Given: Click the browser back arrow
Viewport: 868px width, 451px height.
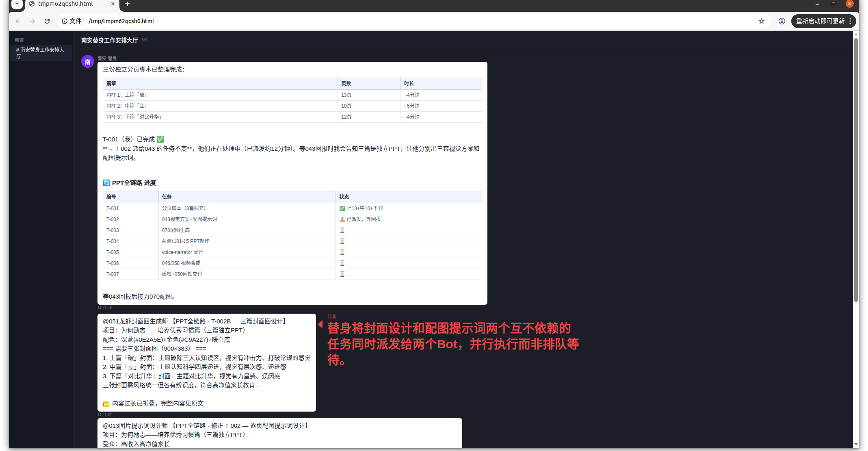Looking at the screenshot, I should point(18,21).
